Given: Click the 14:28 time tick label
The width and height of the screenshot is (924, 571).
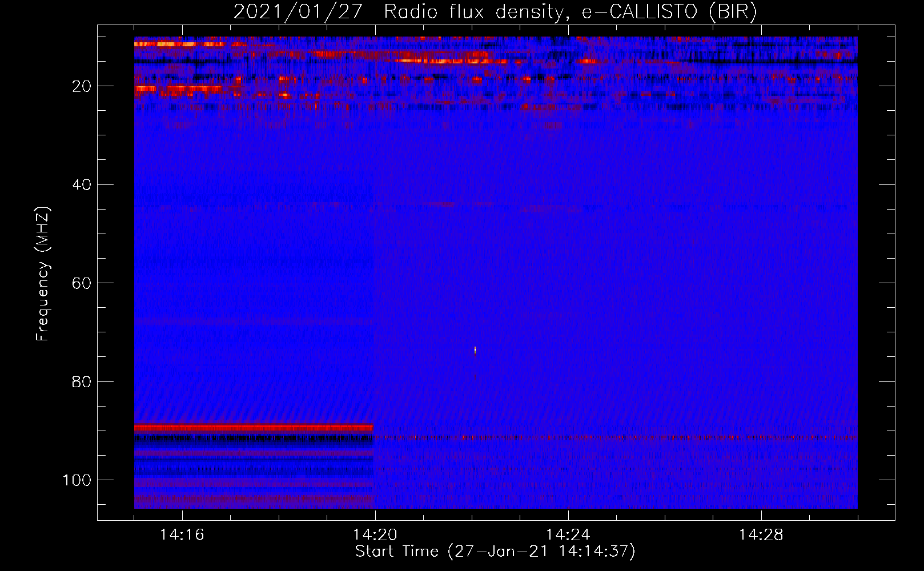Looking at the screenshot, I should pos(761,535).
